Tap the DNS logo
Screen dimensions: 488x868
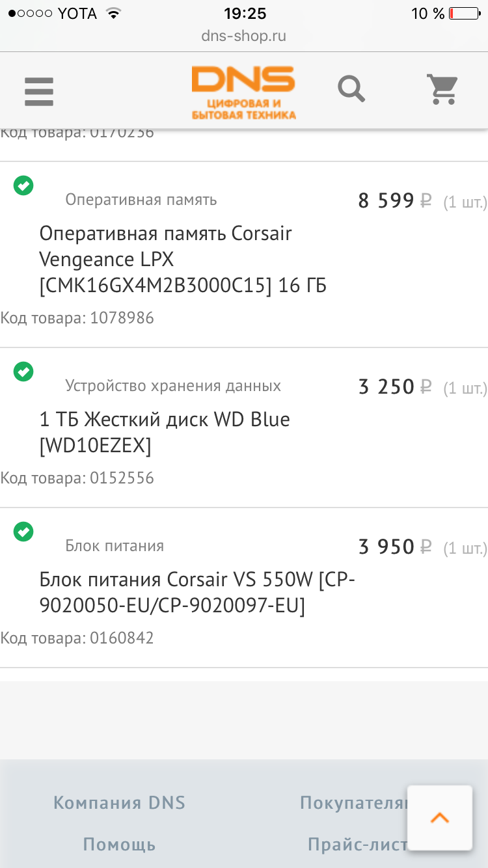point(243,92)
